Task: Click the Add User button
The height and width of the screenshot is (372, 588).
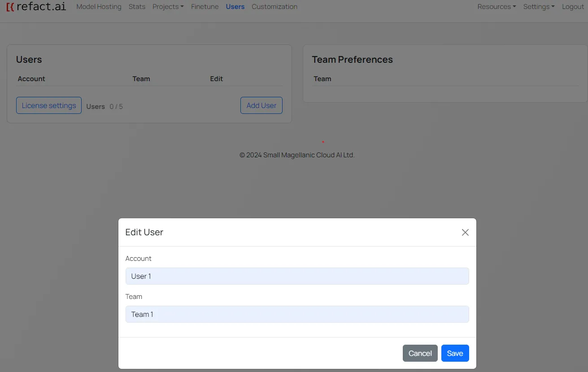Action: (261, 105)
